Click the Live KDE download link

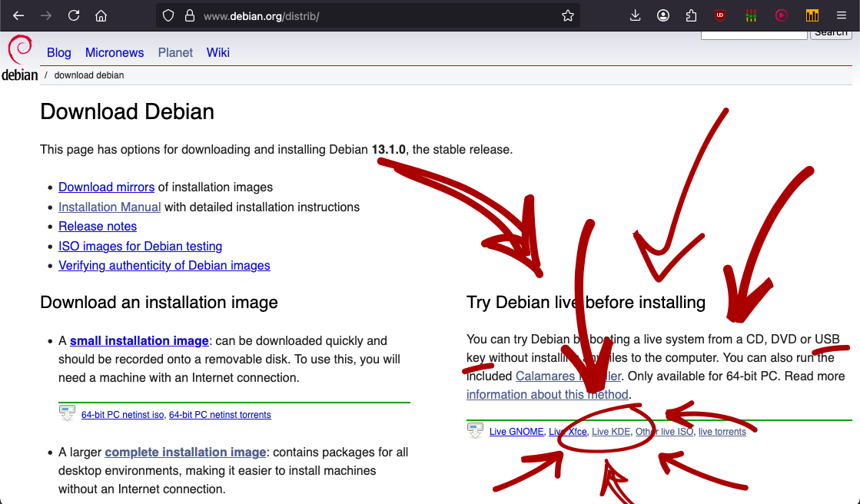click(611, 432)
